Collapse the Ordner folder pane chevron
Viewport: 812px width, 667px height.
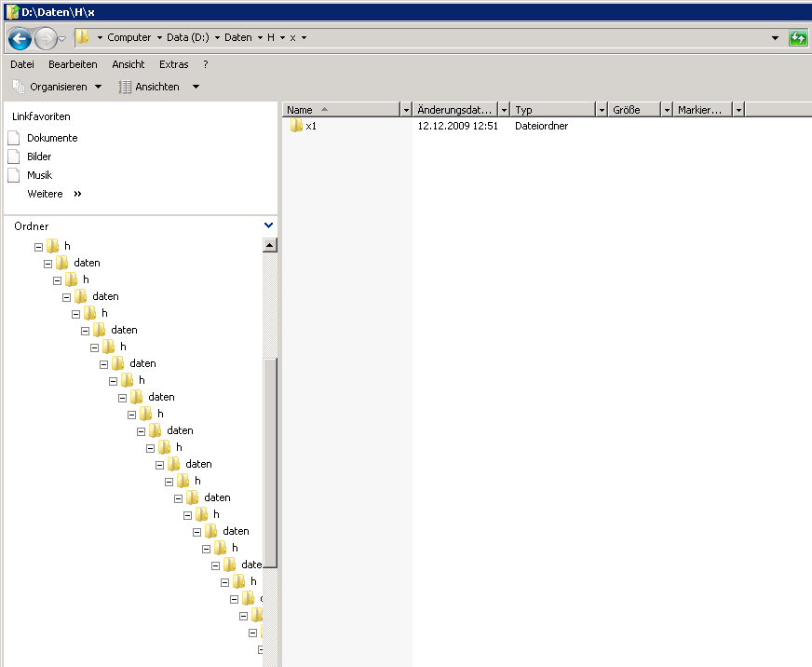click(268, 225)
